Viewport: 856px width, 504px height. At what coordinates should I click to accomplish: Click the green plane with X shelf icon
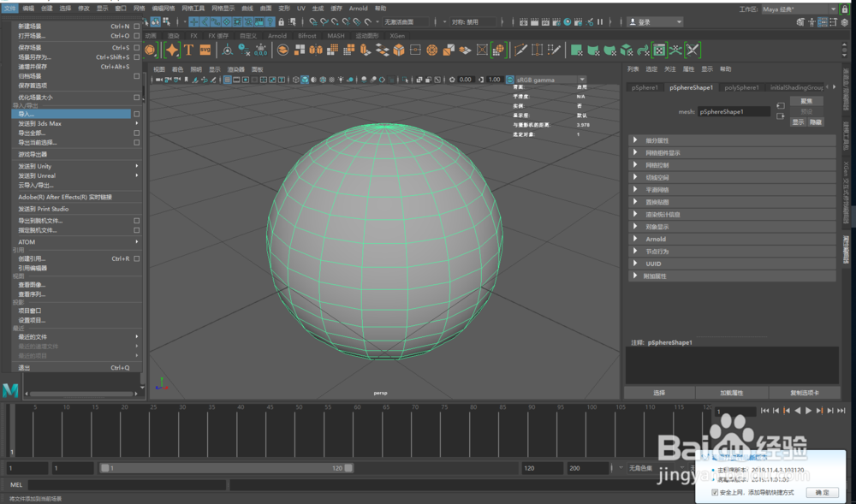coord(576,50)
